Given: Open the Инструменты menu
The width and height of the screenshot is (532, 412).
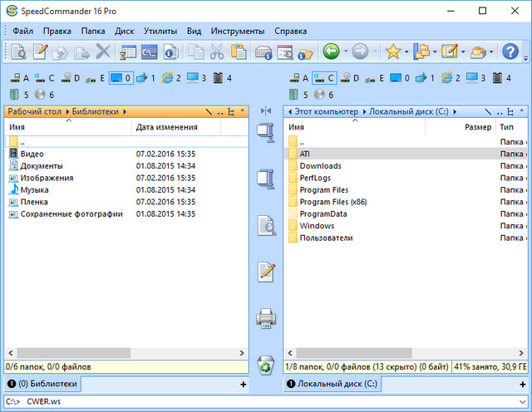Looking at the screenshot, I should tap(237, 31).
